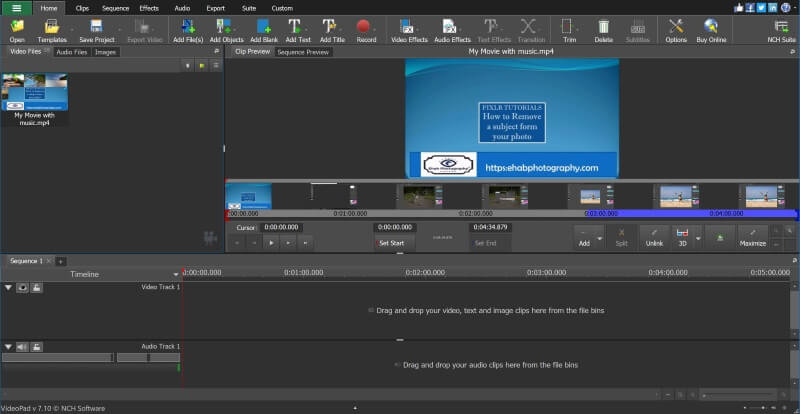800x414 pixels.
Task: Collapse Video Track 1 with triangle
Action: click(8, 288)
